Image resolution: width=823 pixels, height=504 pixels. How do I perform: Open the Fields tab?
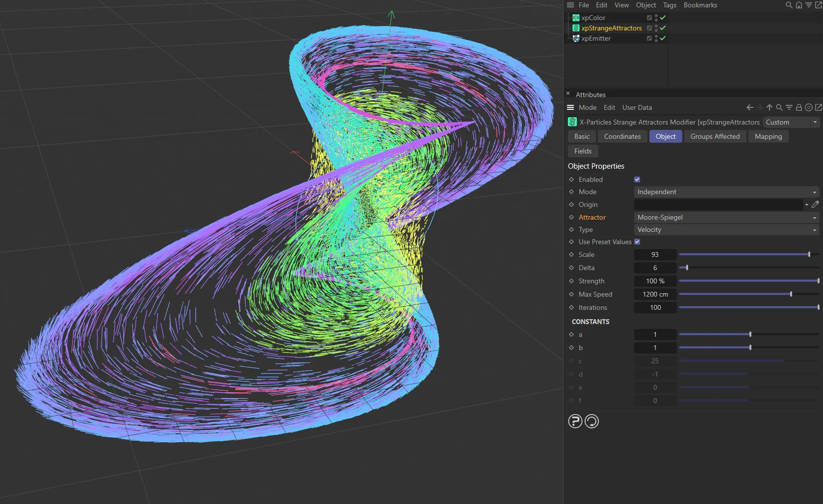click(x=583, y=151)
